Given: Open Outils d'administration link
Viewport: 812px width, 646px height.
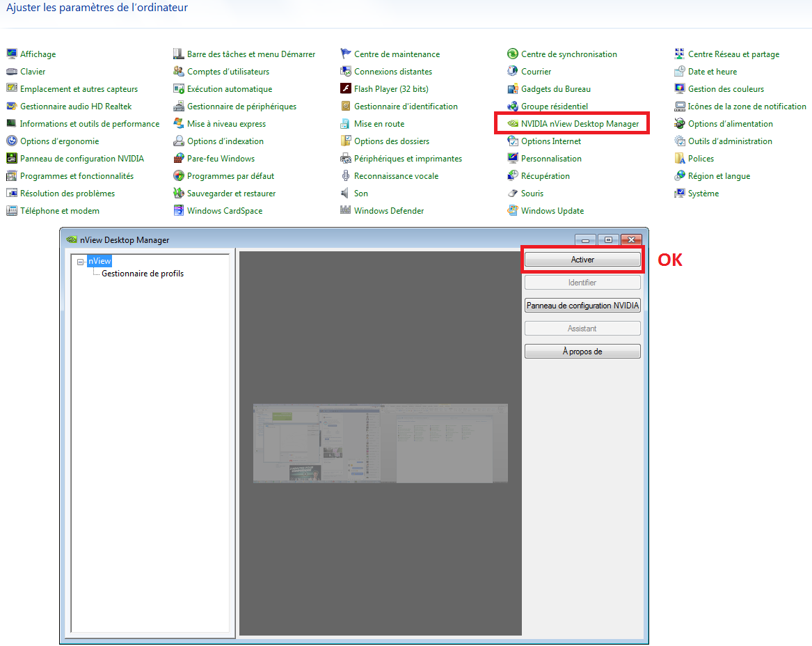Looking at the screenshot, I should click(730, 141).
